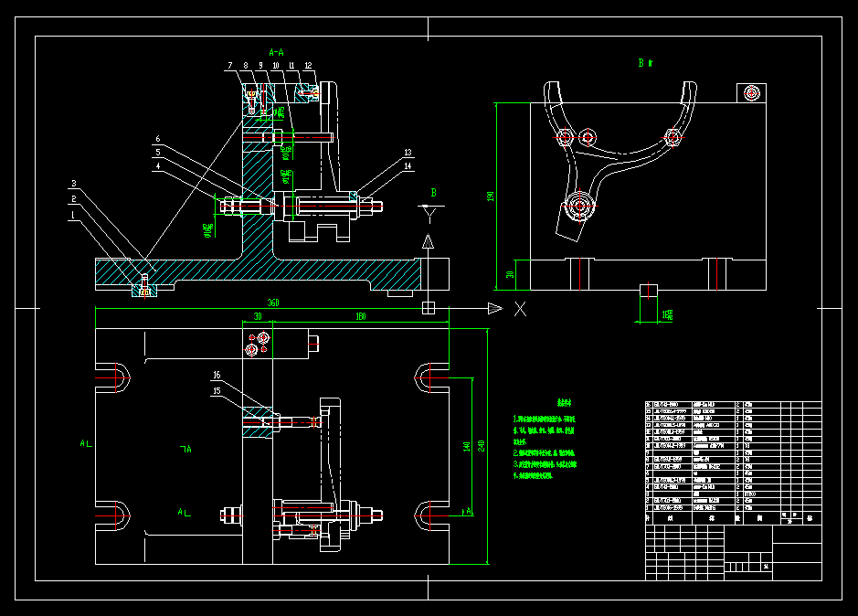Click the B direction view title
Viewport: 858px width, 616px height.
(x=646, y=63)
